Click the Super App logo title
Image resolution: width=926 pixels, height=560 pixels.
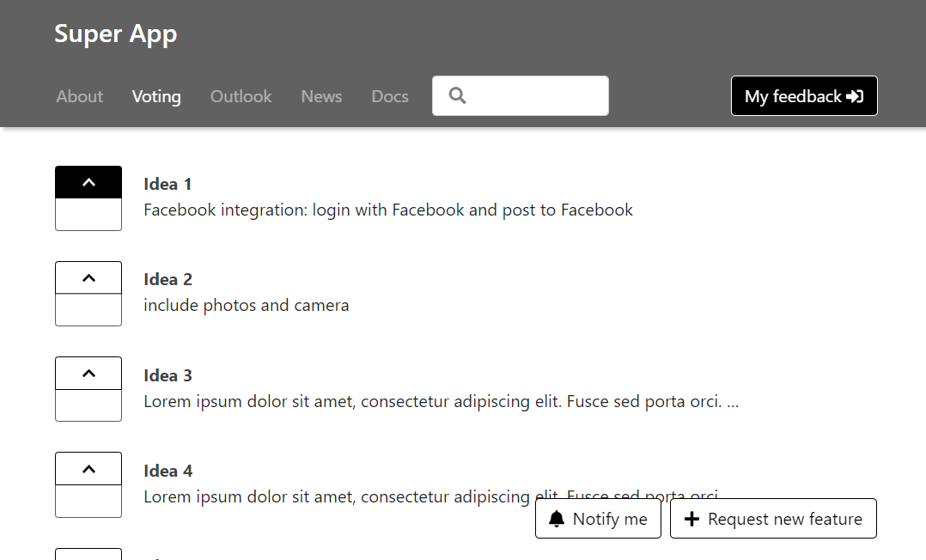pyautogui.click(x=116, y=33)
